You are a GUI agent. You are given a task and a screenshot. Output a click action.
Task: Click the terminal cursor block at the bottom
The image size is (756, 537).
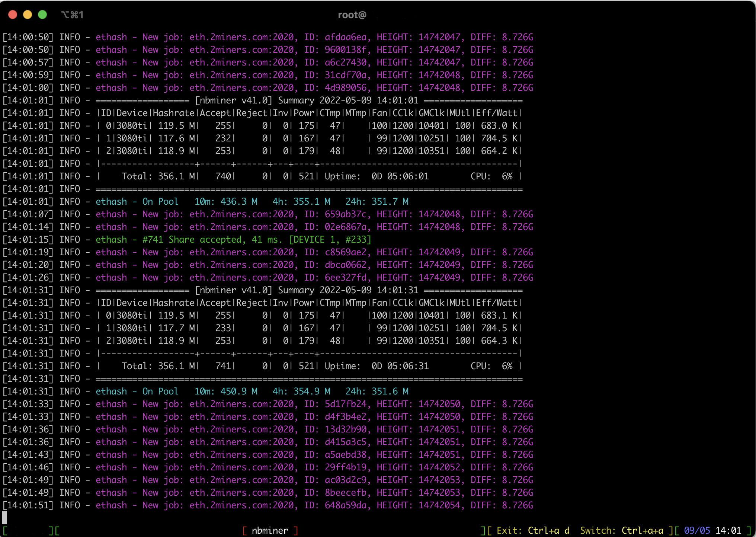click(x=5, y=517)
